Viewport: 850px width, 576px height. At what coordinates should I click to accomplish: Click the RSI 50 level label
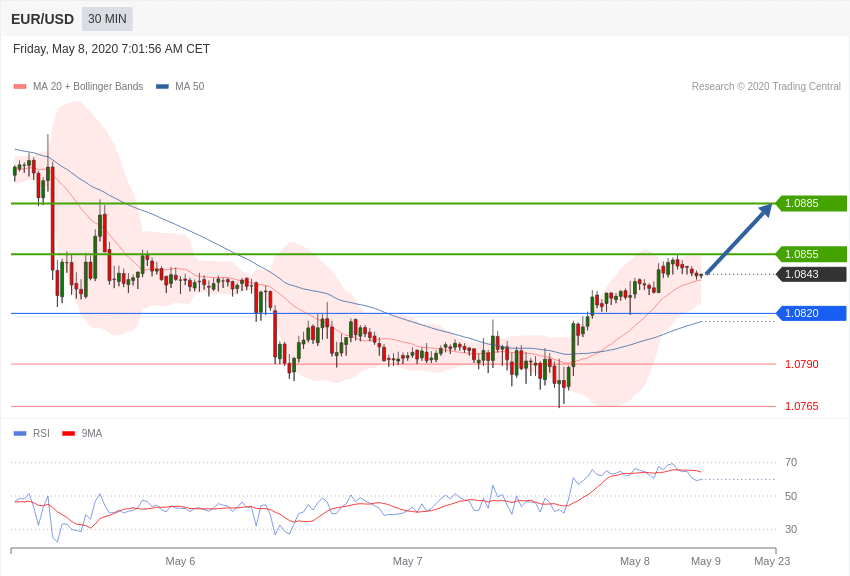[x=791, y=496]
